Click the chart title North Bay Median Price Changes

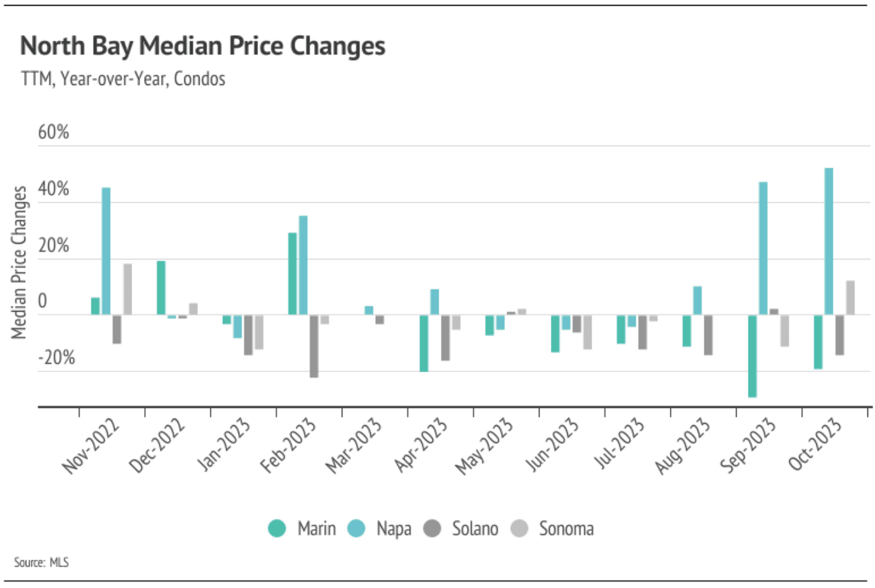click(203, 46)
